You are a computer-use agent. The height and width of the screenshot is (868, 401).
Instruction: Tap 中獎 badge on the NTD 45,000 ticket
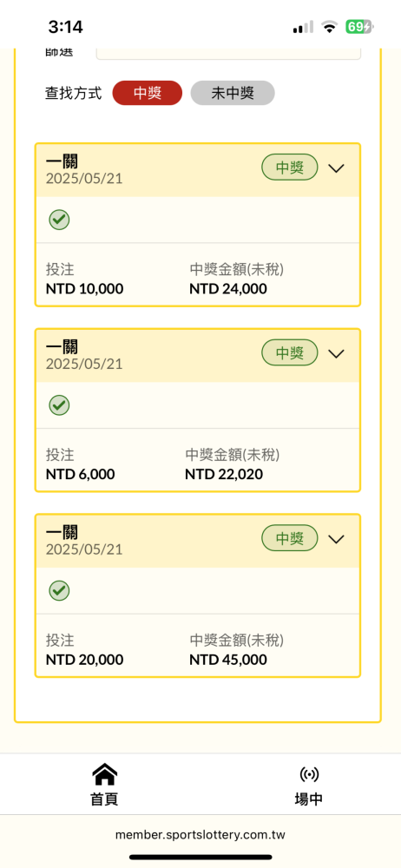(x=290, y=539)
